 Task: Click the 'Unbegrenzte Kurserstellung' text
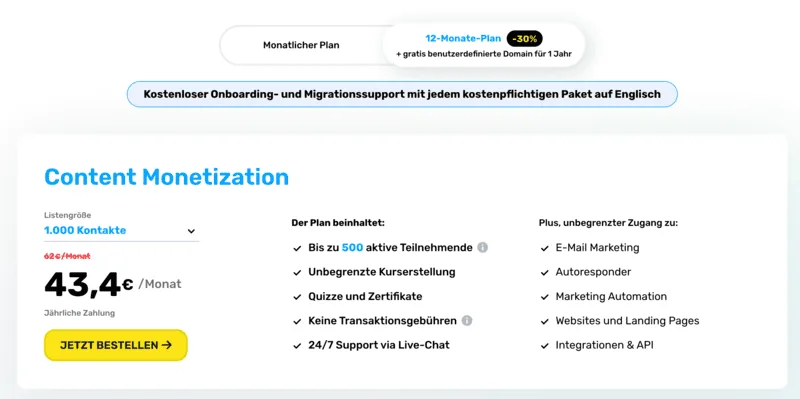(382, 272)
